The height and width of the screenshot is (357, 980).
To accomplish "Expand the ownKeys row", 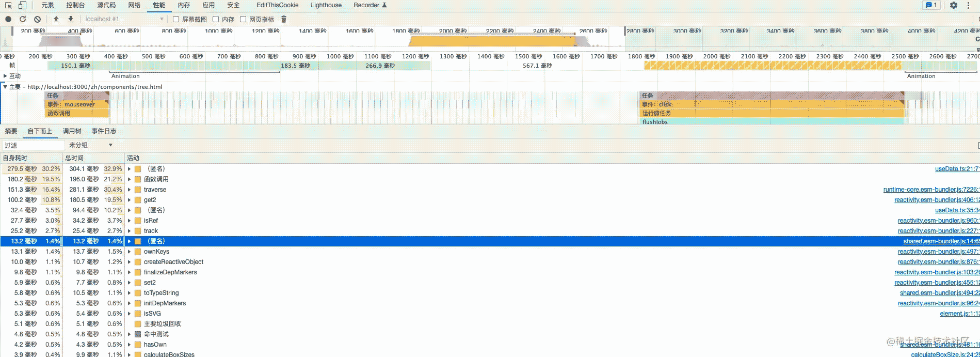I will (129, 252).
